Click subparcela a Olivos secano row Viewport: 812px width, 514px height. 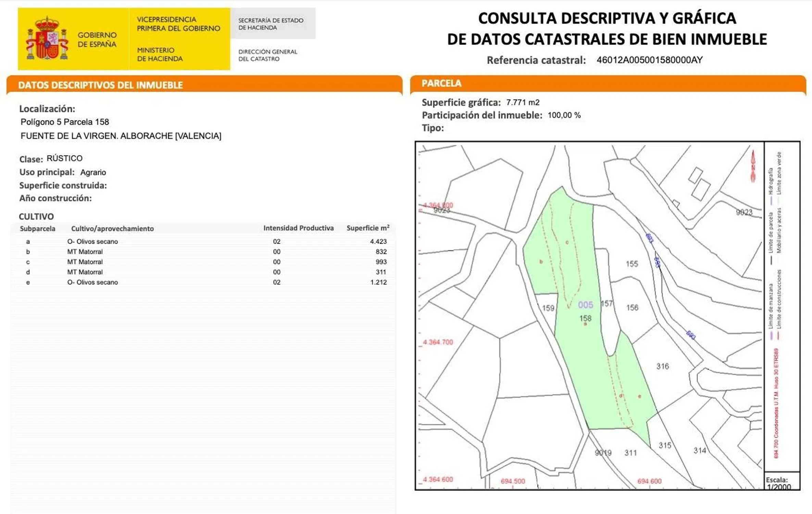coord(92,242)
